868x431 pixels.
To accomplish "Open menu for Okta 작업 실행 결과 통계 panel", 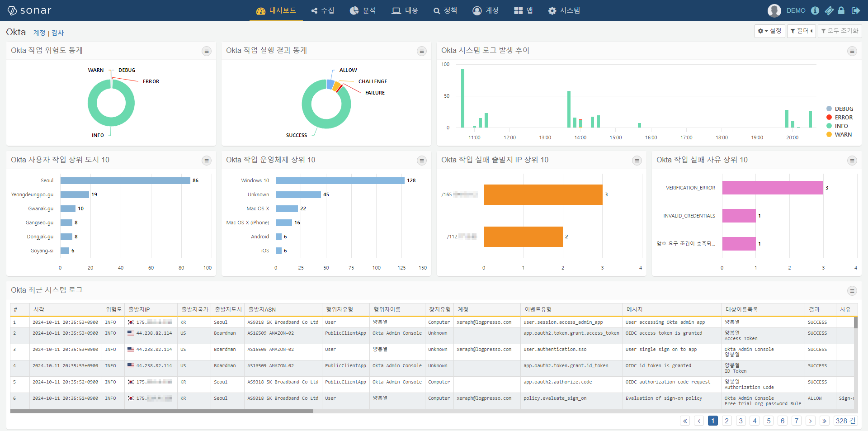I will pyautogui.click(x=422, y=51).
